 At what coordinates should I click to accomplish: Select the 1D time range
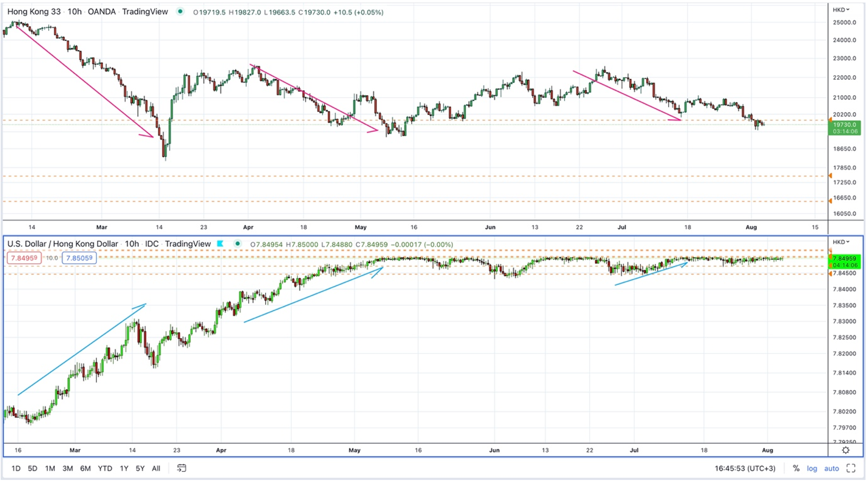pyautogui.click(x=16, y=468)
